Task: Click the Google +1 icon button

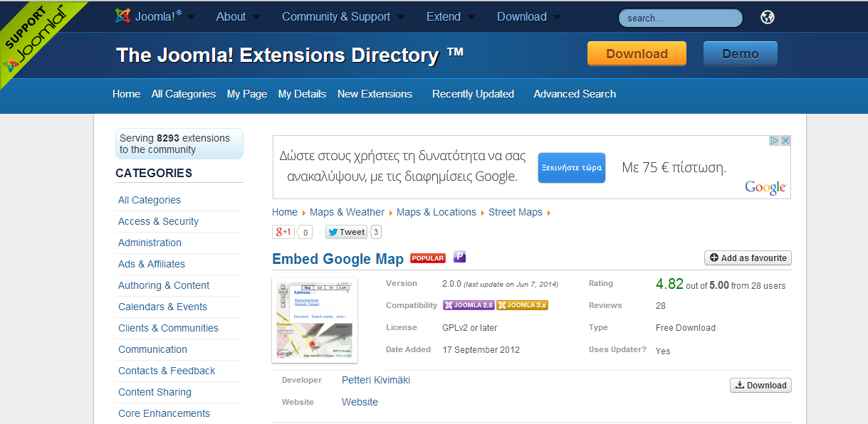Action: click(x=283, y=232)
